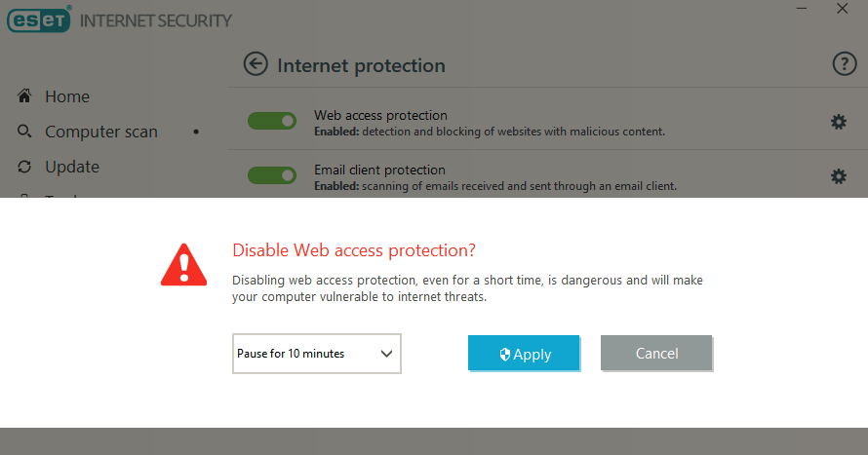Viewport: 868px width, 455px height.
Task: Click the dropdown chevron arrow in dialog
Action: 386,354
